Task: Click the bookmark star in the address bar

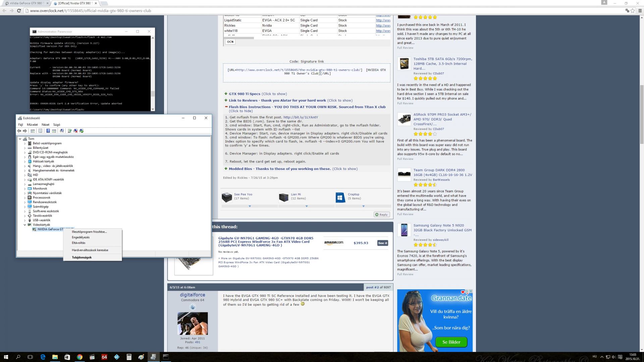Action: (633, 11)
